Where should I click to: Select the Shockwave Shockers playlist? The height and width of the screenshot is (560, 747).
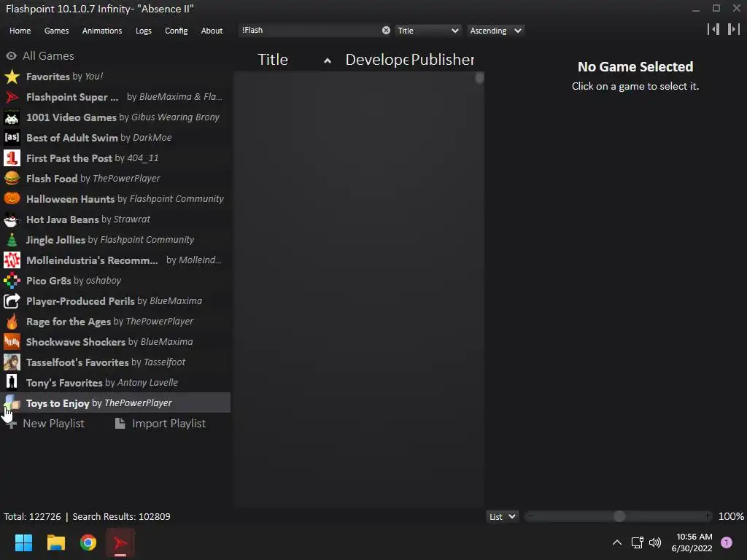coord(115,342)
